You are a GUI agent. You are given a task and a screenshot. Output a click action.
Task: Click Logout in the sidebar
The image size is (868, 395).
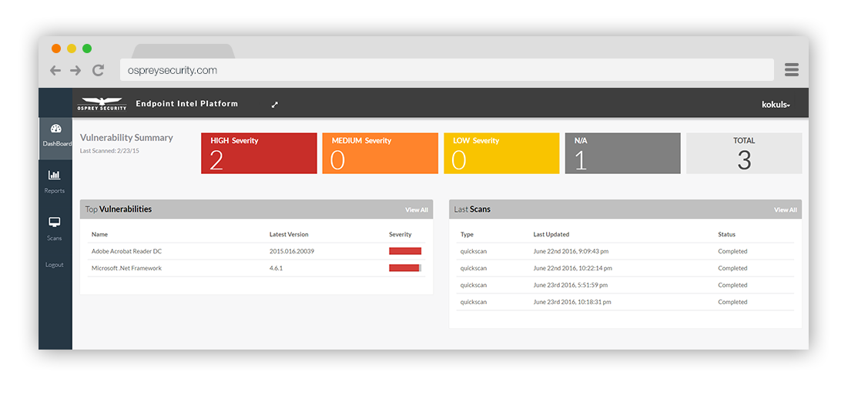(x=55, y=264)
